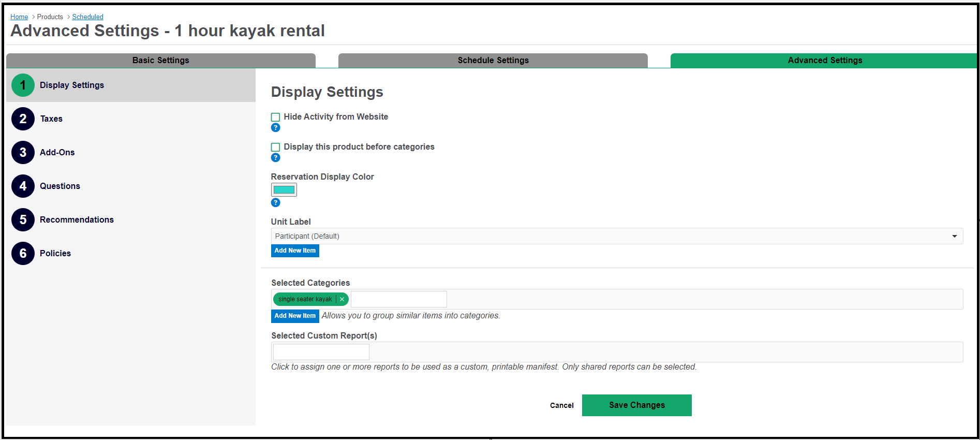Click the Selected Custom Report(s) input field

321,352
